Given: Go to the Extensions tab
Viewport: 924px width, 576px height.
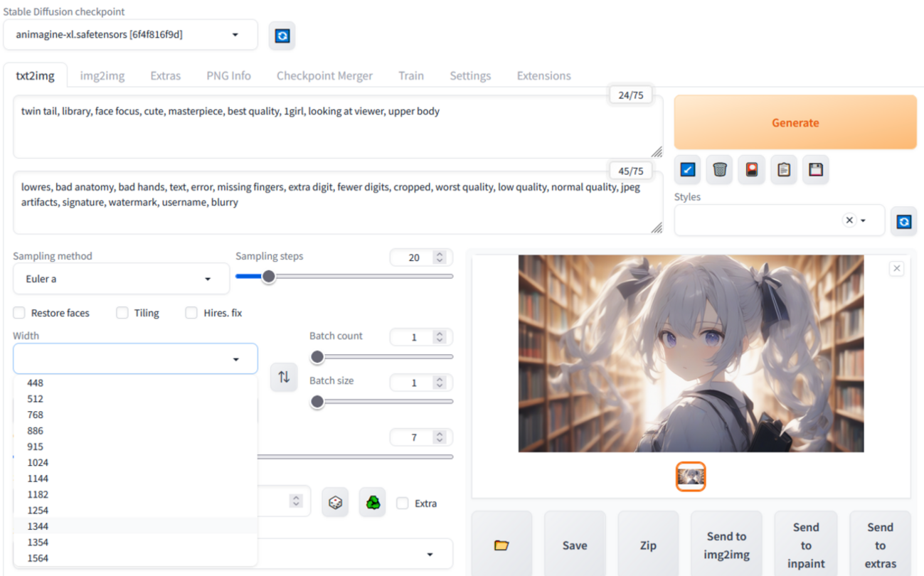Looking at the screenshot, I should [x=544, y=75].
